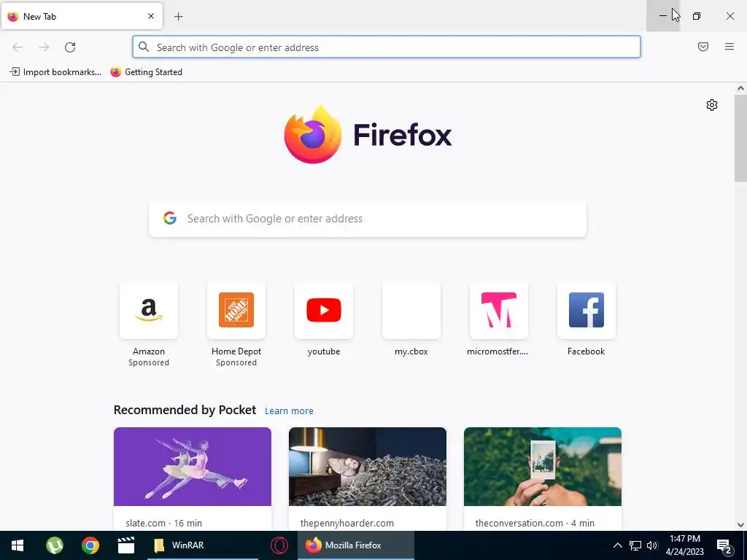747x560 pixels.
Task: Open the Firefox application menu
Action: pyautogui.click(x=729, y=47)
